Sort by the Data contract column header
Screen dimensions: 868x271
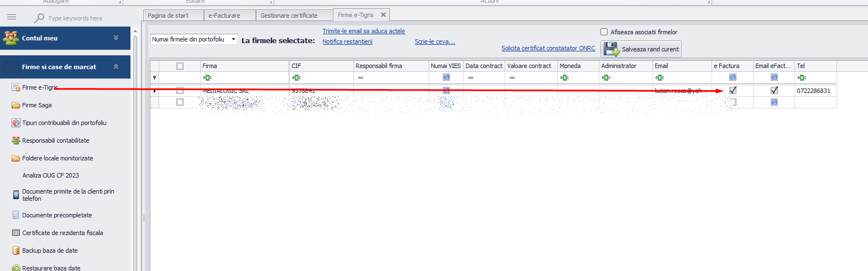pos(484,66)
